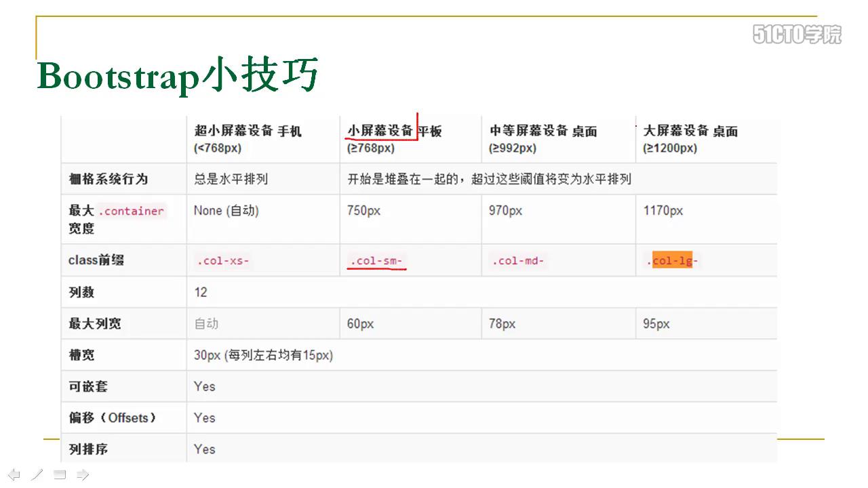Select the 列数 row label

coord(81,292)
